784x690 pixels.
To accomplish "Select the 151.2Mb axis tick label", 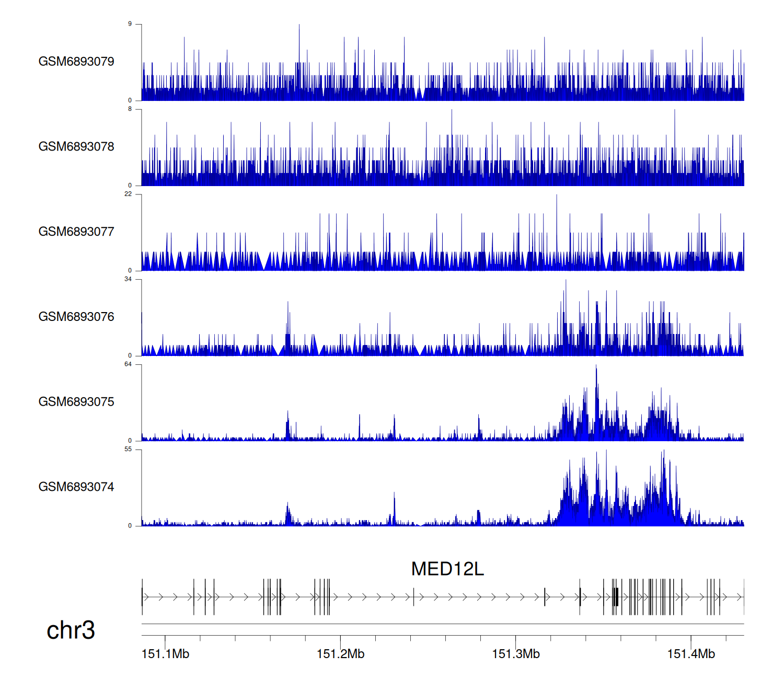I will (340, 654).
